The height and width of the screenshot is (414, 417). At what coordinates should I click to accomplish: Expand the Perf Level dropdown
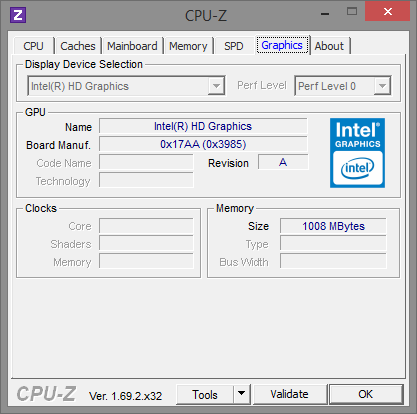point(343,86)
